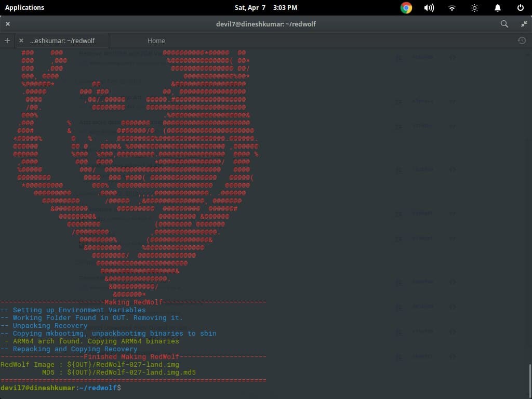Click the 'Copying mkbootimg, unpackbootimg binaries' line

[109, 334]
